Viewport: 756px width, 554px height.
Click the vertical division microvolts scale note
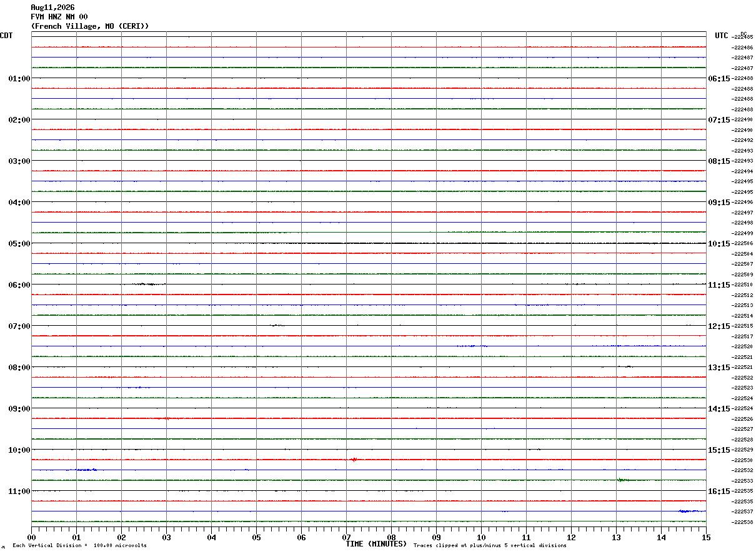79,546
